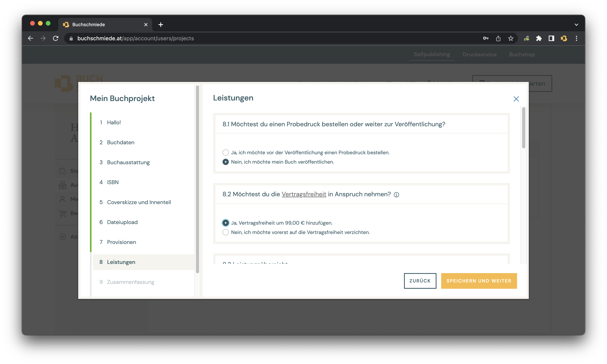Bookmark page using the star icon
This screenshot has width=607, height=364.
tap(511, 38)
